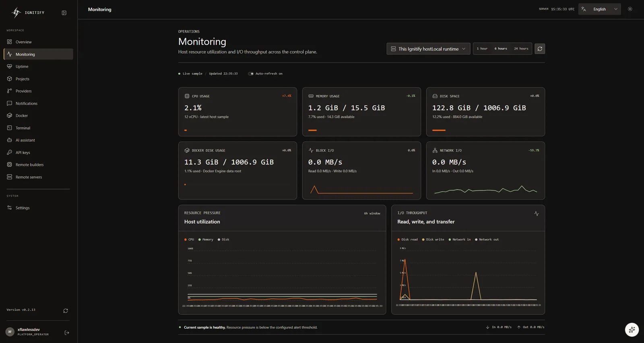644x343 pixels.
Task: Click the AI assistant robot icon
Action: pyautogui.click(x=10, y=140)
